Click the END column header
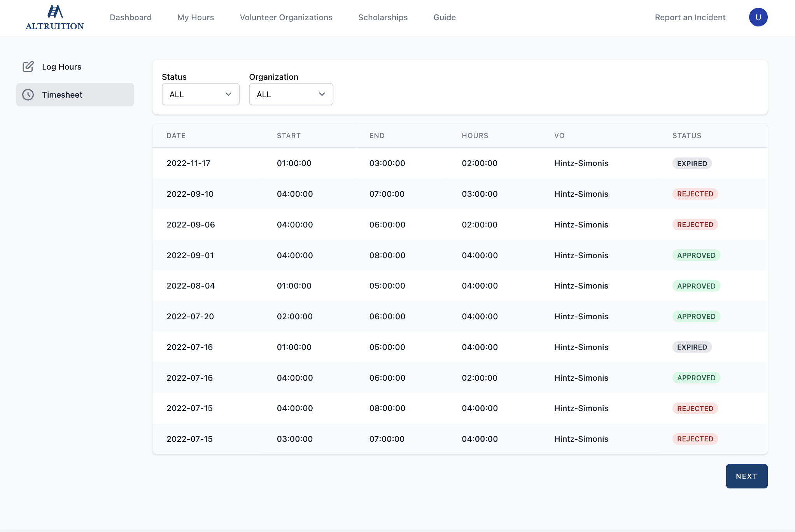 (x=377, y=136)
